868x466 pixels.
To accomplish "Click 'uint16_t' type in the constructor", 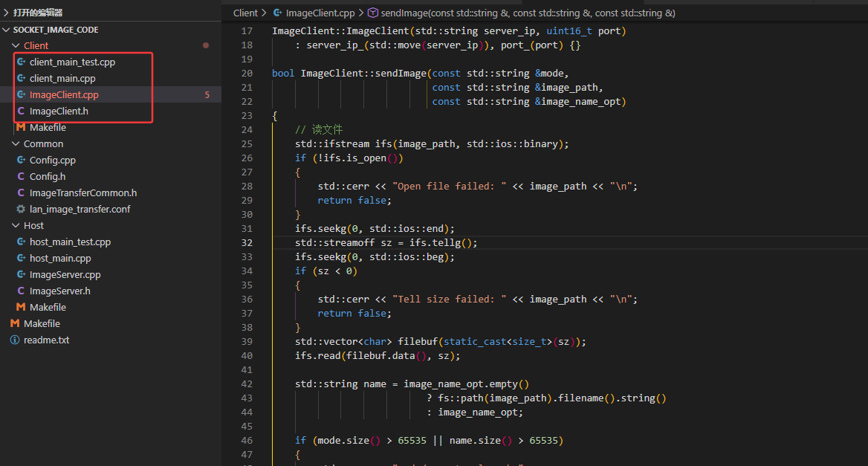I will click(569, 31).
